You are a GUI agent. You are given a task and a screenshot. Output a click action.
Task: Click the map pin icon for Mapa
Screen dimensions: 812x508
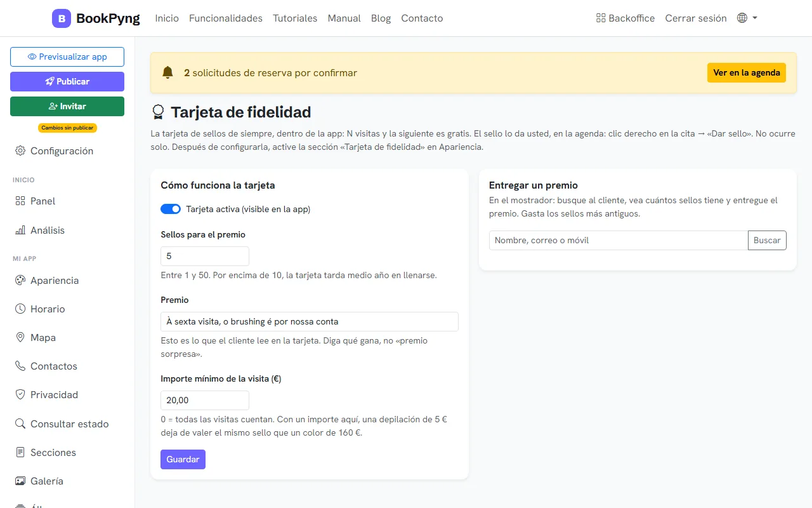click(20, 337)
